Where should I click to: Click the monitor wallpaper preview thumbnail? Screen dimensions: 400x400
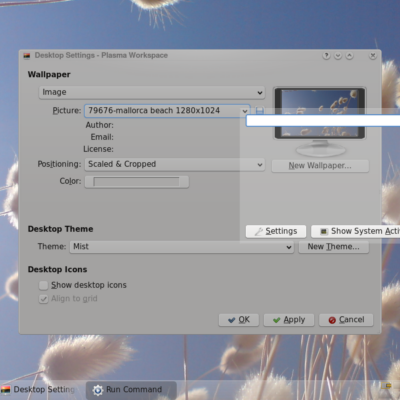point(320,113)
